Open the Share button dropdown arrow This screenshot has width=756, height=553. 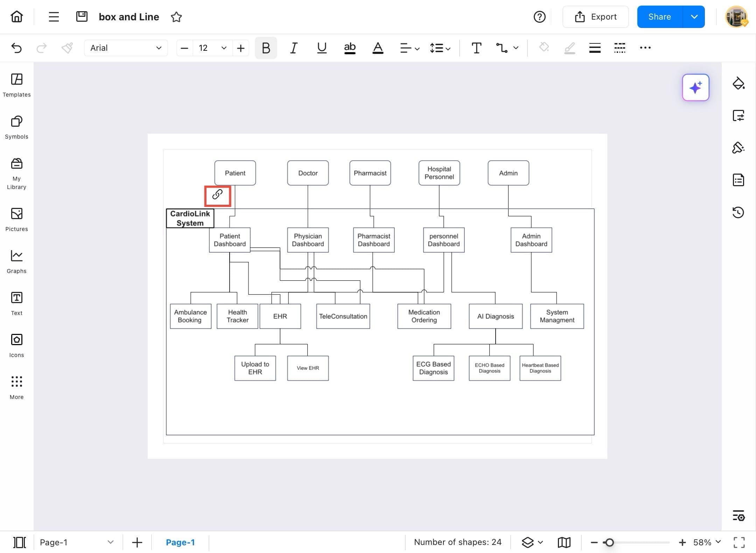(x=694, y=16)
